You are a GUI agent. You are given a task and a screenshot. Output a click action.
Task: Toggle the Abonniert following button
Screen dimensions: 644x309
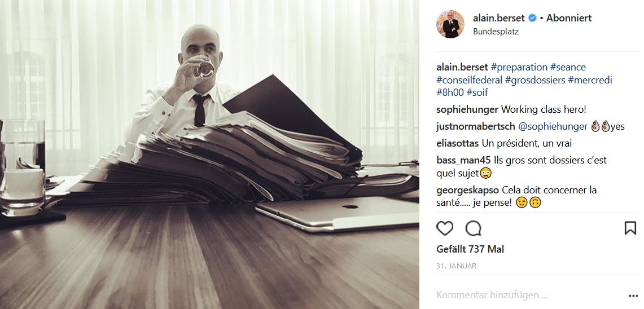pos(569,18)
